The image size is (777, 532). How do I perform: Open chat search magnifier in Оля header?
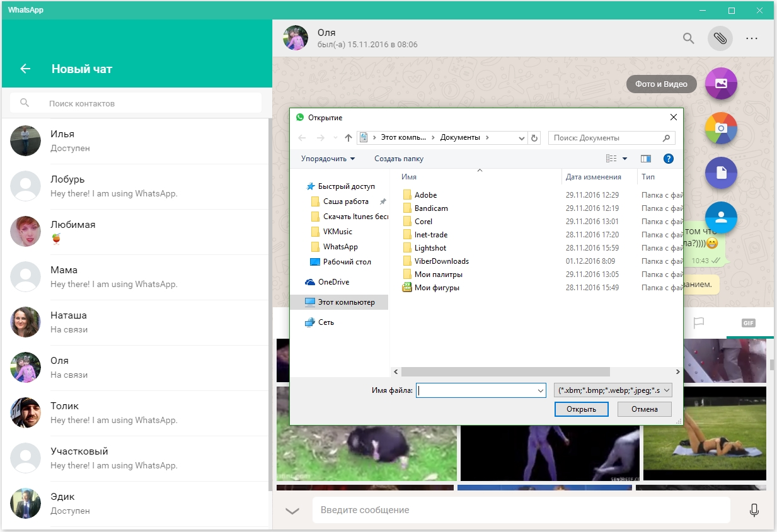point(689,38)
